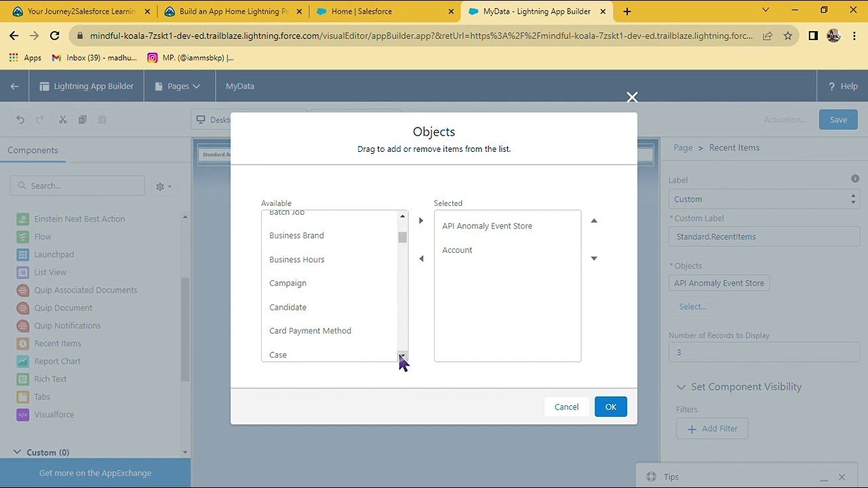Move selected item down with down arrow
Image resolution: width=868 pixels, height=488 pixels.
click(594, 258)
